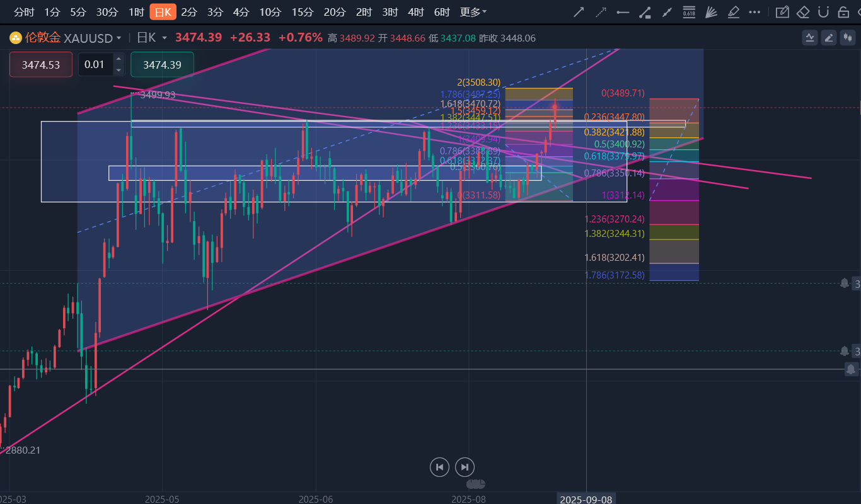
Task: Switch to the 分时 timeframe tab
Action: (x=24, y=12)
